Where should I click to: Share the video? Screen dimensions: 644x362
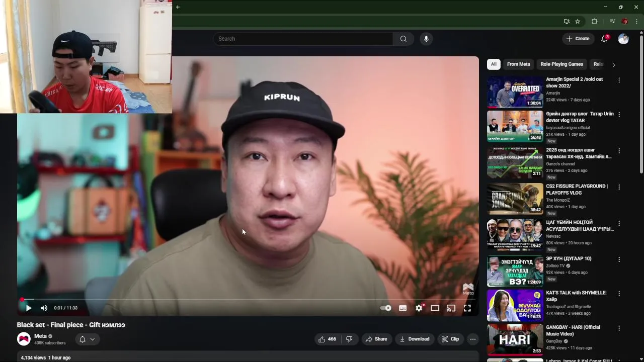tap(376, 339)
